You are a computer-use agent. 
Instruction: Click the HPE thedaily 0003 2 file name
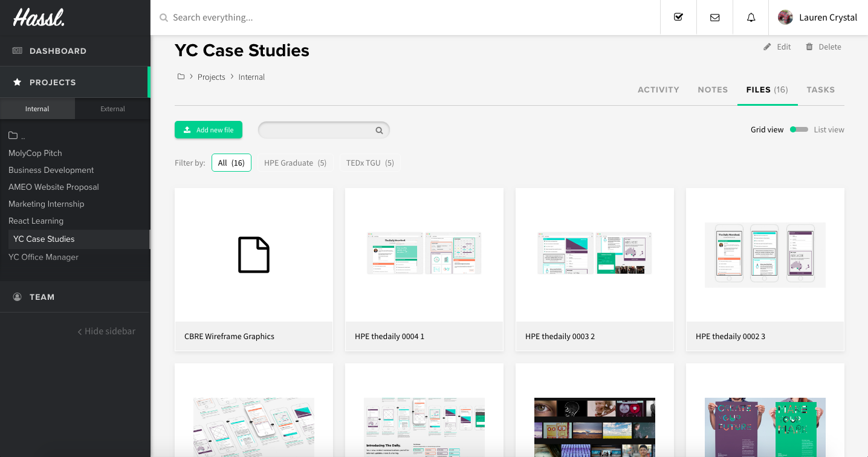tap(560, 336)
